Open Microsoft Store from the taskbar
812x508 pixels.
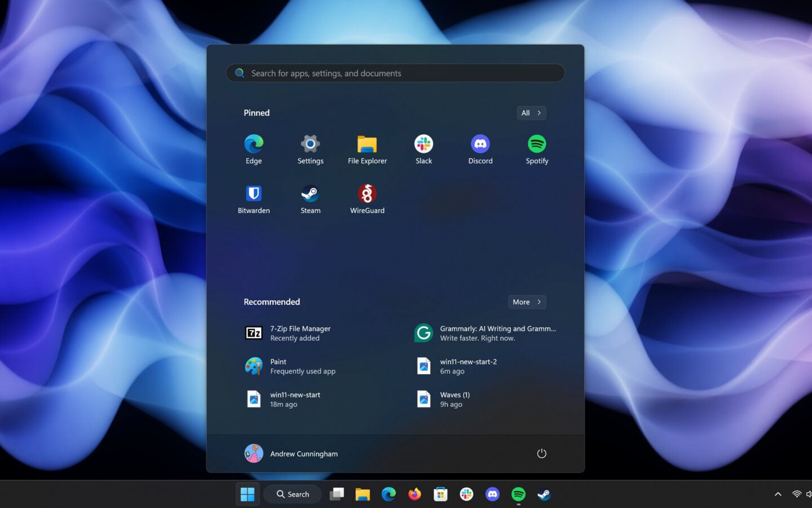click(x=440, y=494)
